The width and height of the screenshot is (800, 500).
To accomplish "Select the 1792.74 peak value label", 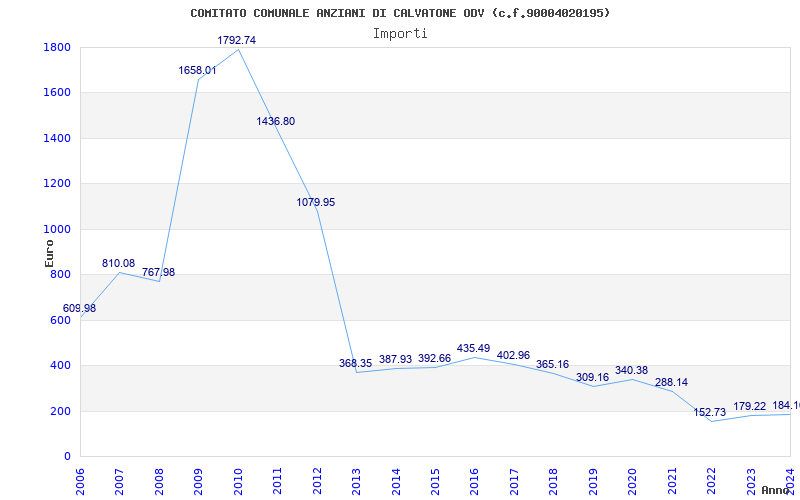I will 237,40.
